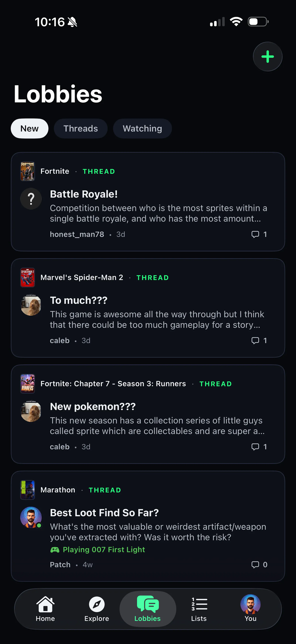The height and width of the screenshot is (644, 296).
Task: Tap comment icon on Battle Royale thread
Action: 255,234
